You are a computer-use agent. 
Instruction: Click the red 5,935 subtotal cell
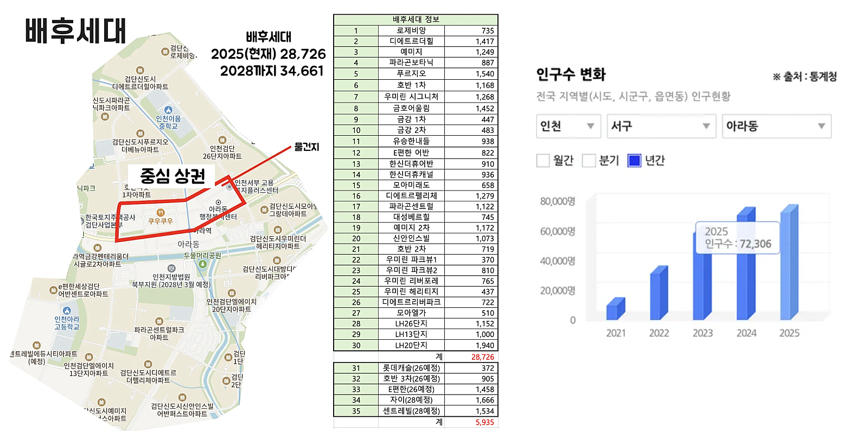click(471, 422)
